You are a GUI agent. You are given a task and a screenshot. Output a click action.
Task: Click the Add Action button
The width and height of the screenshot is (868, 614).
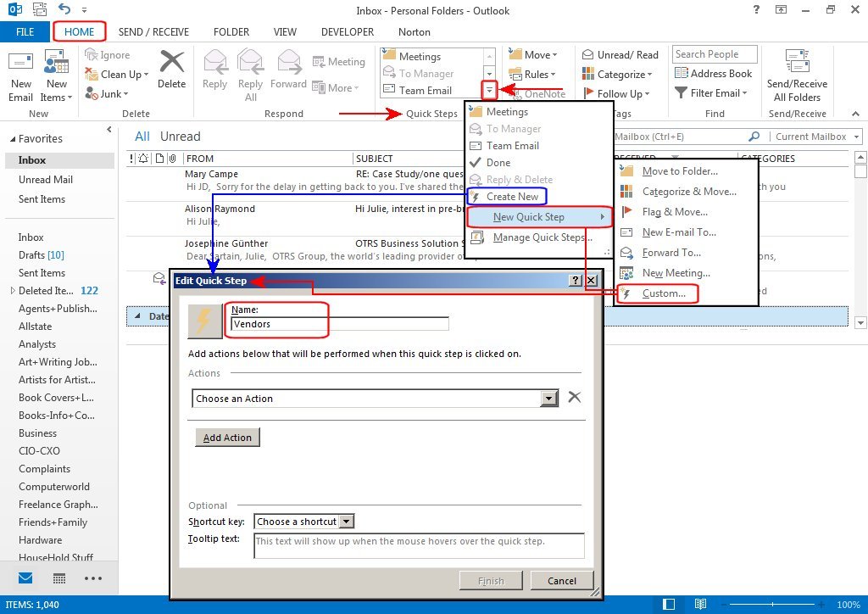228,438
